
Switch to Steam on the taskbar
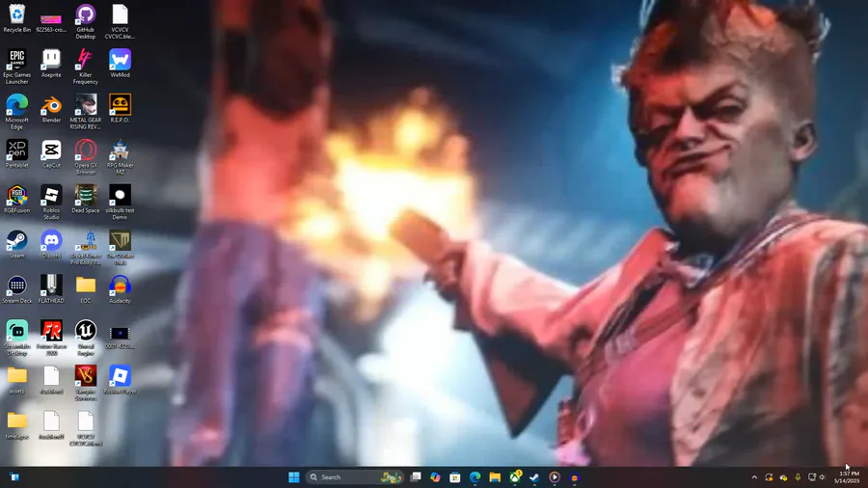534,477
